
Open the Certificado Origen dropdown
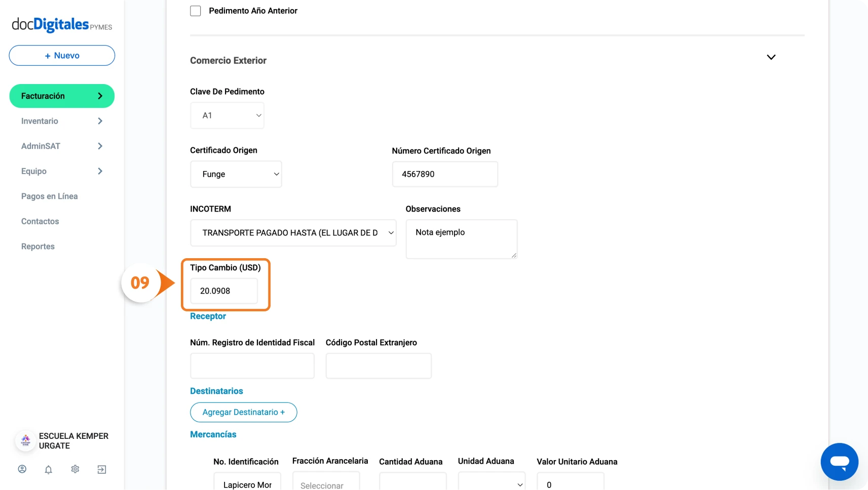click(x=236, y=174)
